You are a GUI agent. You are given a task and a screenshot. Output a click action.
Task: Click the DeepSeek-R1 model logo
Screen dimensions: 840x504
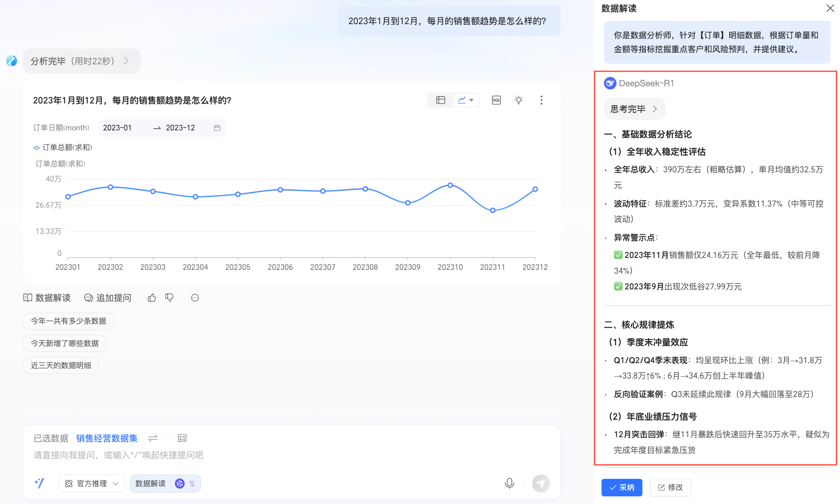click(x=610, y=83)
